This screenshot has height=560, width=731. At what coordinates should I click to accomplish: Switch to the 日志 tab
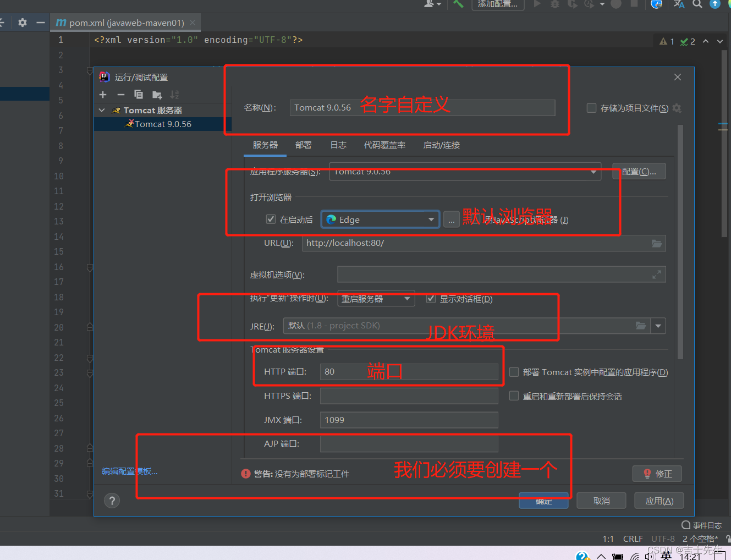[338, 145]
